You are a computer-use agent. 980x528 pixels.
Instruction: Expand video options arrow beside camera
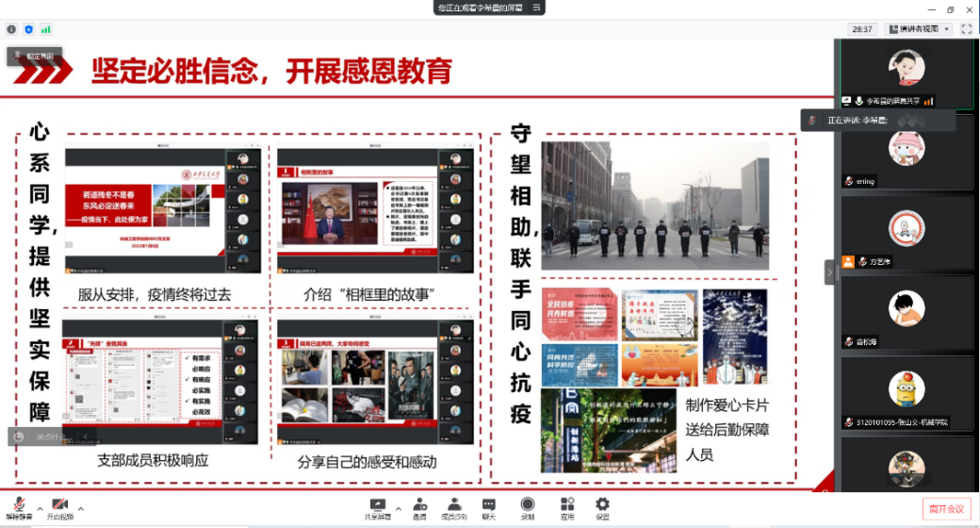coord(81,508)
